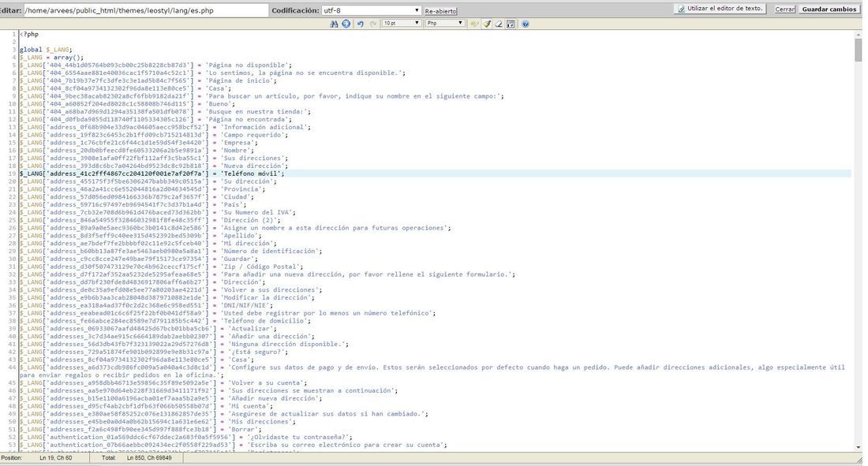Screen dimensions: 868x466
Task: Click the 'Ciudad' string
Action: tap(236, 197)
